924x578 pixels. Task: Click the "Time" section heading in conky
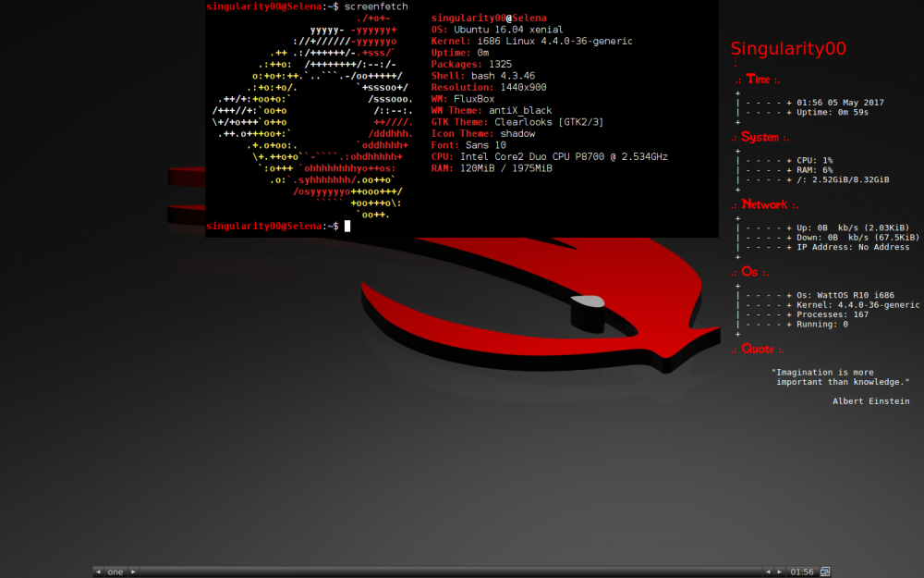tap(758, 79)
